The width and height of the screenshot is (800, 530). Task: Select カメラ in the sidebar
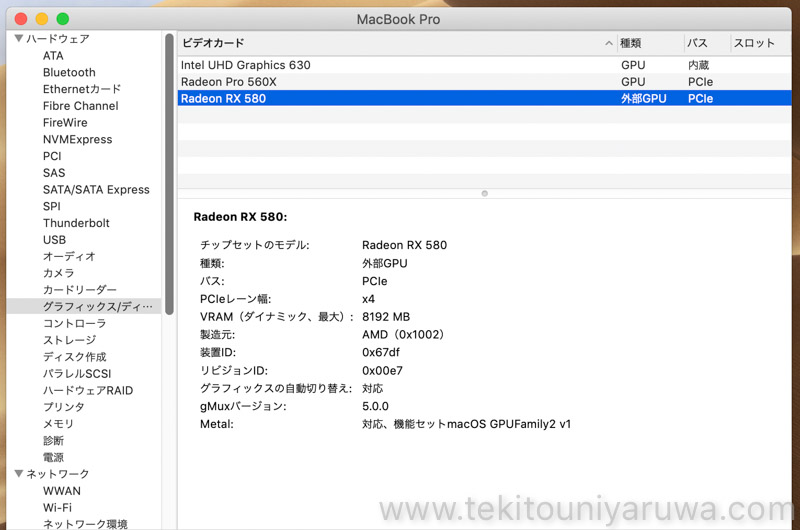click(x=59, y=273)
